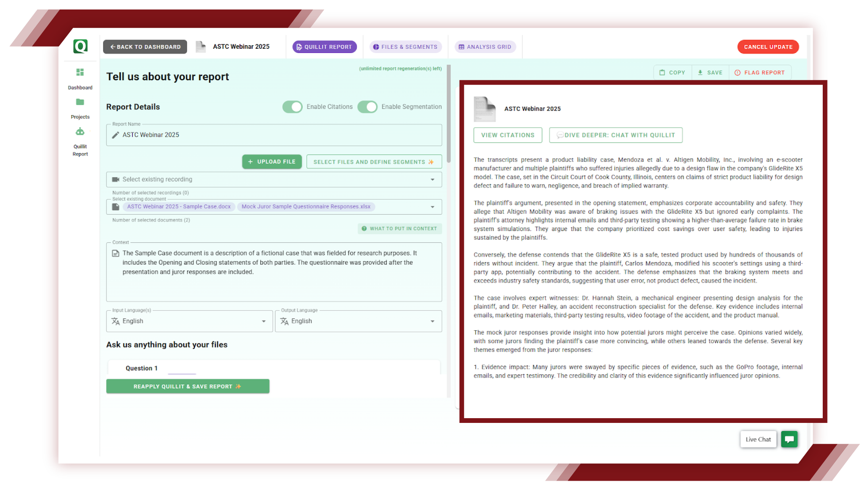
Task: Open the Projects folder icon
Action: pos(80,102)
